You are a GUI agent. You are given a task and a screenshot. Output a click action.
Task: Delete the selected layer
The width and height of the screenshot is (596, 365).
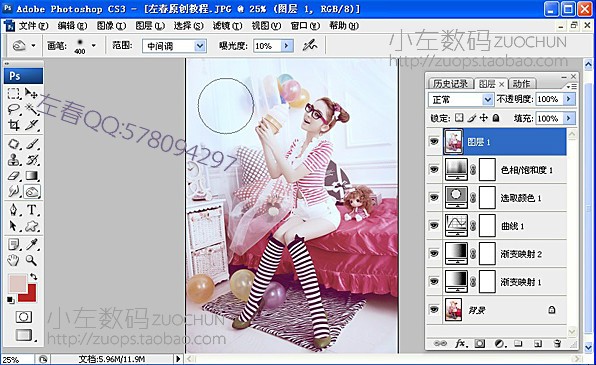(x=557, y=344)
